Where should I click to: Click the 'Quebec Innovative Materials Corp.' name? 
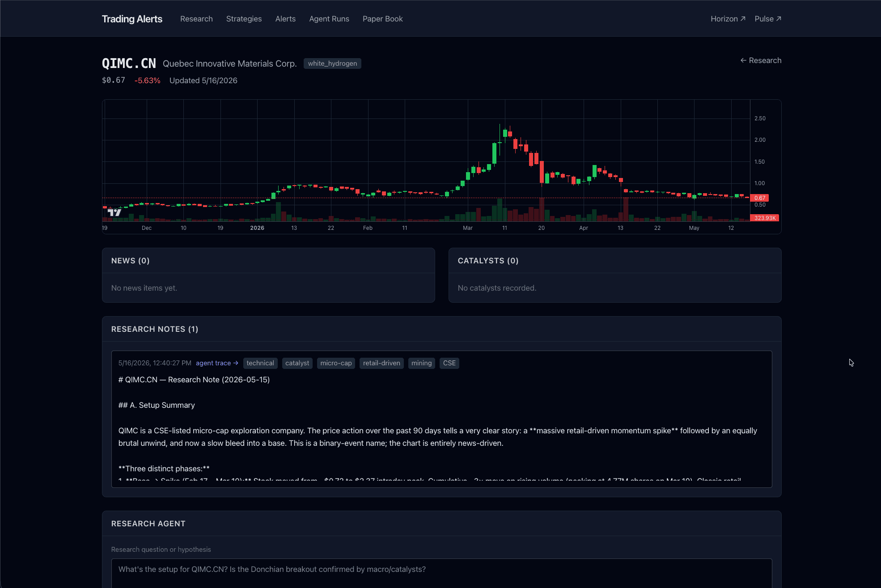point(230,63)
